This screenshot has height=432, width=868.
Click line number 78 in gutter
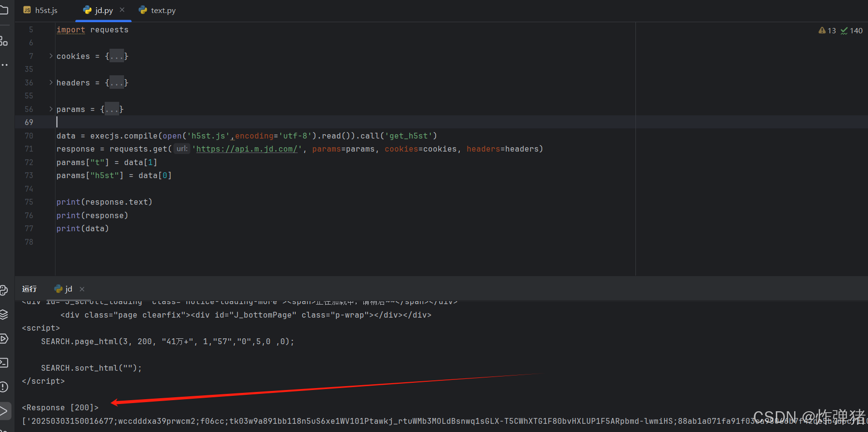pyautogui.click(x=29, y=242)
